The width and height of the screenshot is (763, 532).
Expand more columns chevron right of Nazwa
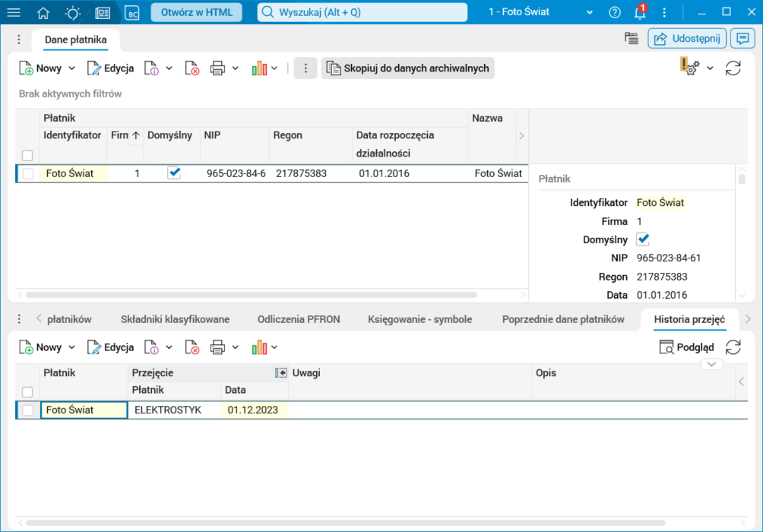(521, 136)
